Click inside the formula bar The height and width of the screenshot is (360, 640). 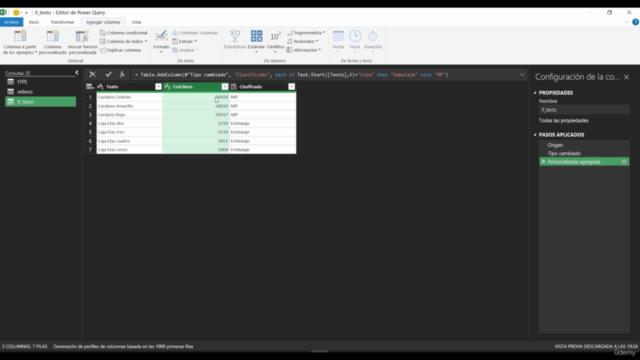[324, 75]
